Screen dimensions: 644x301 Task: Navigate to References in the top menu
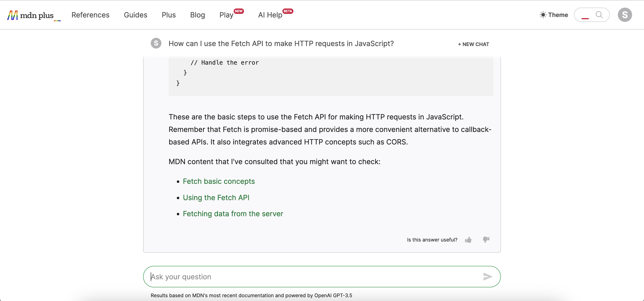91,15
